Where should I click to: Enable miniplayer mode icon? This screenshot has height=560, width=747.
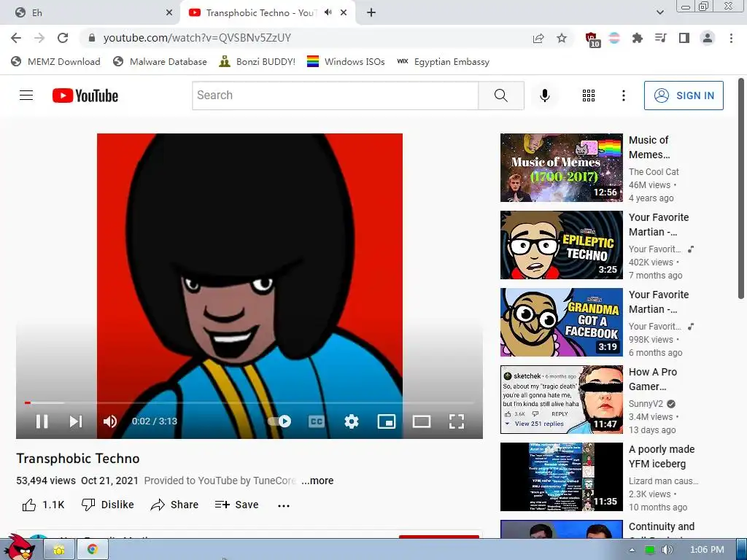point(387,421)
